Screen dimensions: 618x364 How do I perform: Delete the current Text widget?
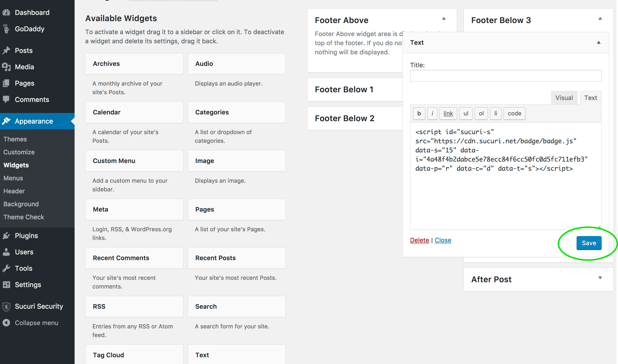(x=419, y=240)
